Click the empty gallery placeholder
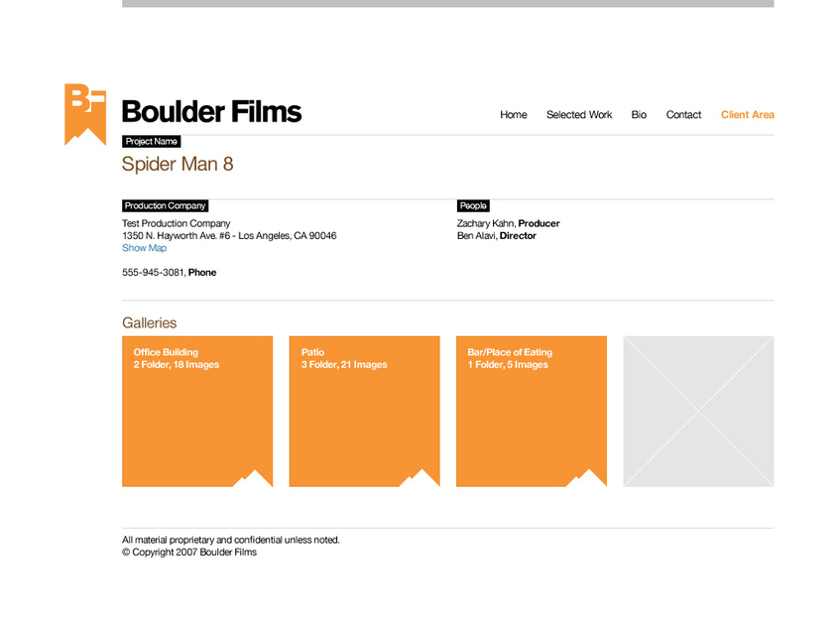The image size is (840, 623). [697, 411]
